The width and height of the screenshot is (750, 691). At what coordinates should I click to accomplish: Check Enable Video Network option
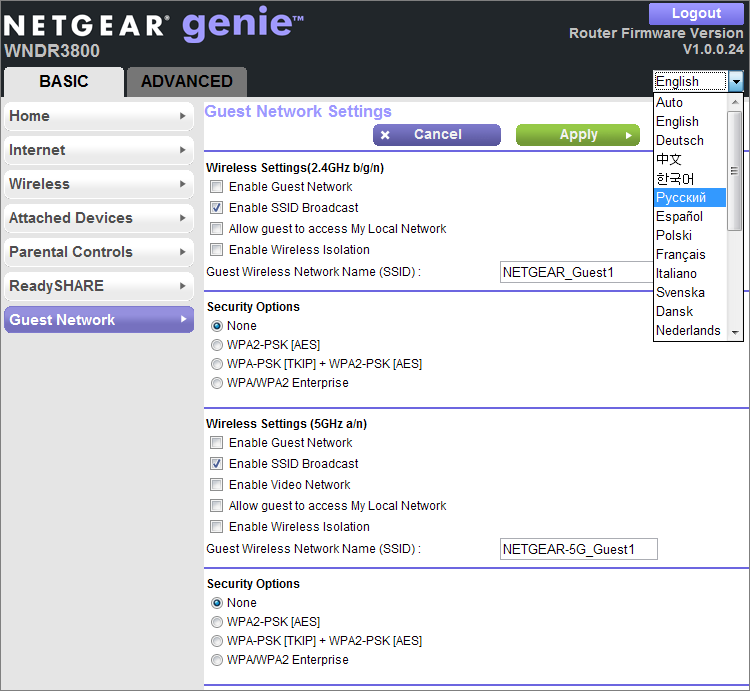point(217,485)
